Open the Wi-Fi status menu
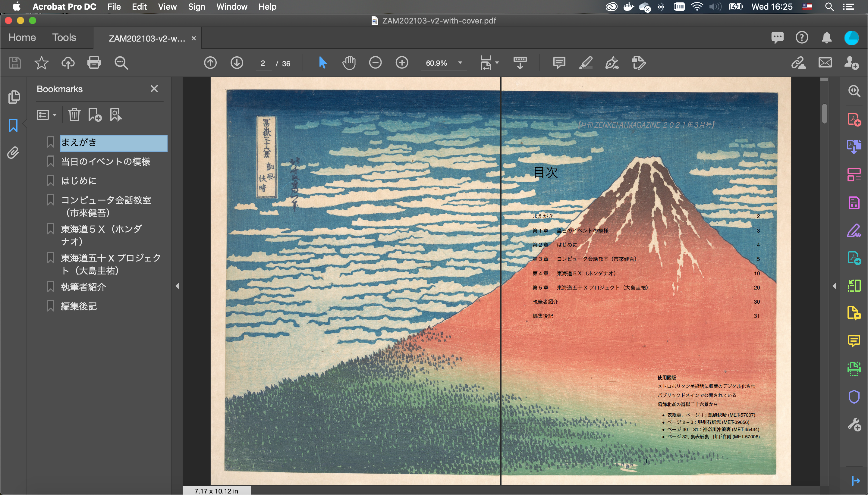Image resolution: width=868 pixels, height=495 pixels. pos(697,6)
